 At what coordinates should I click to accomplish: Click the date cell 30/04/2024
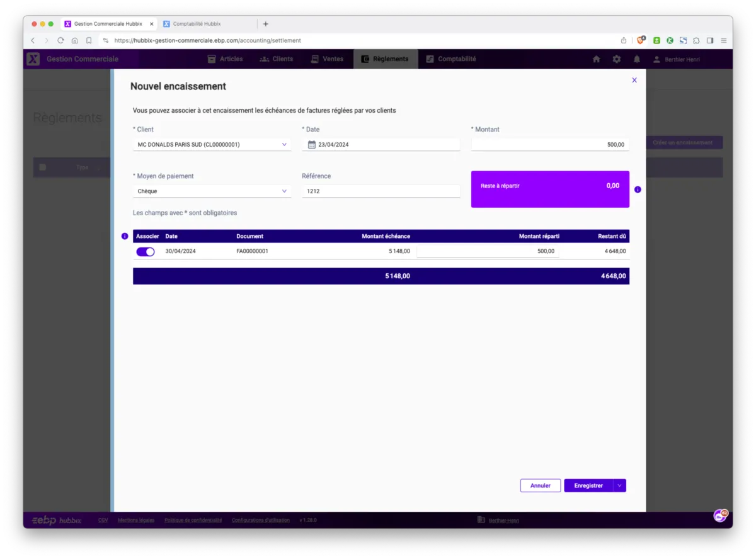pos(180,251)
